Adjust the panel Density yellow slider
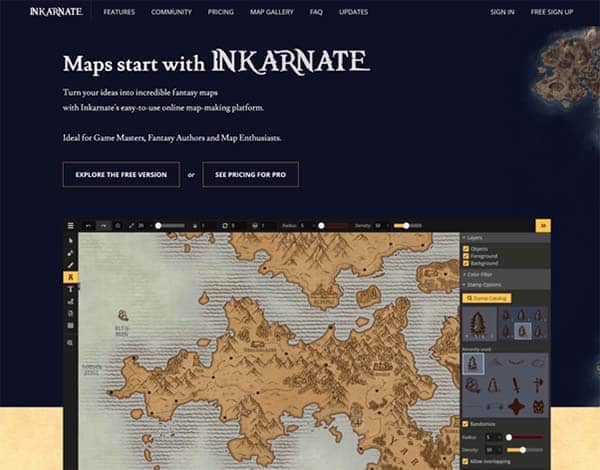Image resolution: width=600 pixels, height=470 pixels. coord(525,450)
